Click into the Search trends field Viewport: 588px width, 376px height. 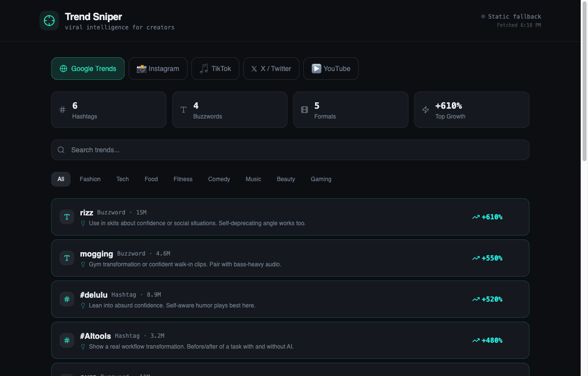(294, 150)
